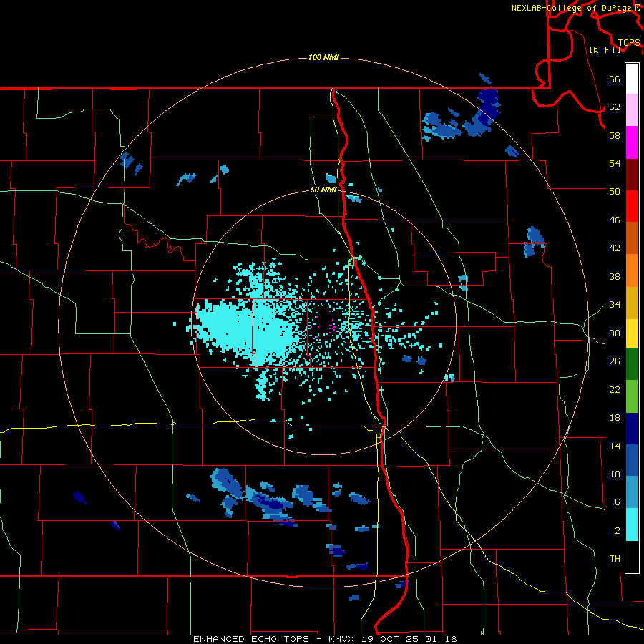Pick the dark orange legend swatch
Viewport: 644px width, 644px height.
click(x=632, y=238)
